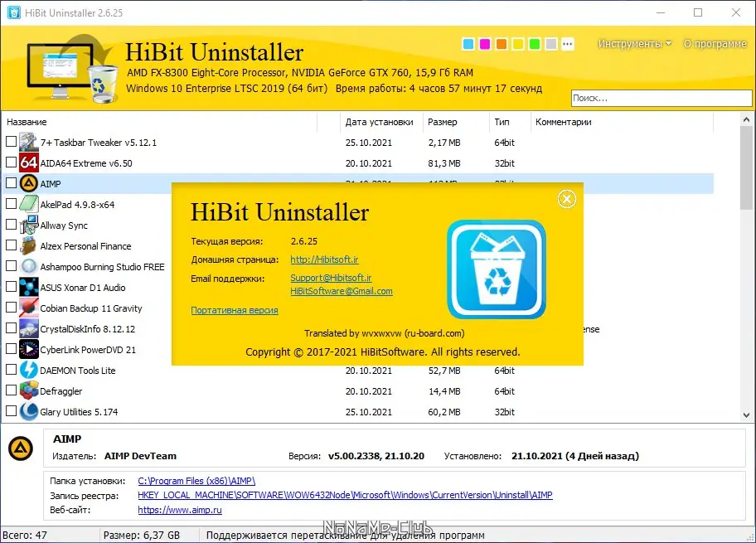This screenshot has height=543, width=756.
Task: Click the blue recycle bin logo in About dialog
Action: [x=496, y=269]
